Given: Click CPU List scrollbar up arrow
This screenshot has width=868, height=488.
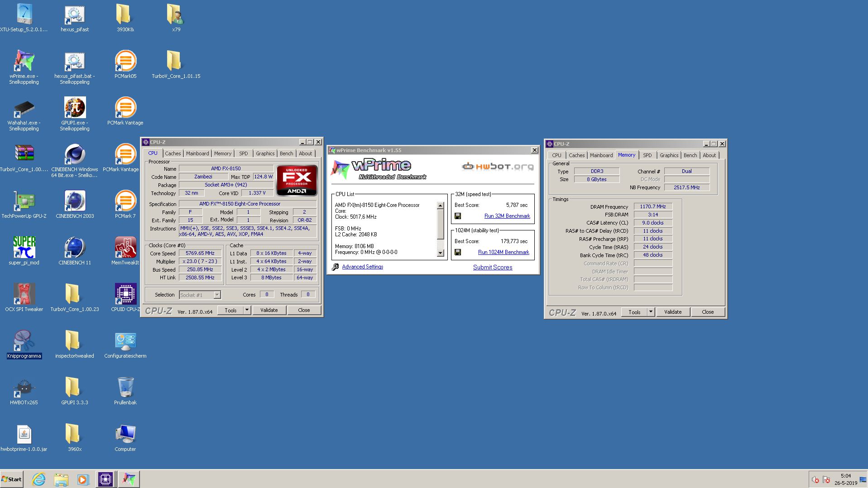Looking at the screenshot, I should tap(440, 206).
